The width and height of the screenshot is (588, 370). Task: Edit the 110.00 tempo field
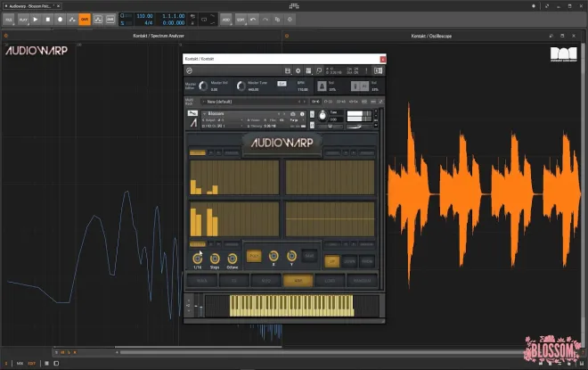pos(144,16)
